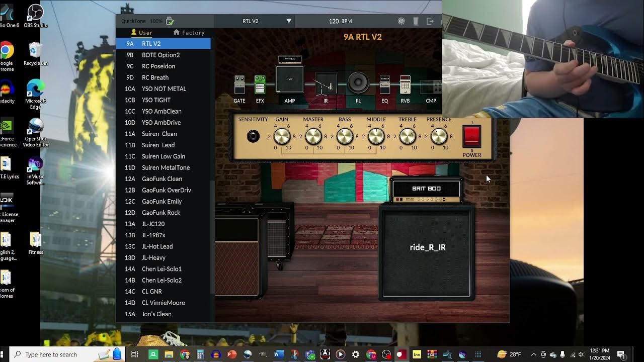Adjust the TREBLE knob
Screen dimensions: 644x362
(x=408, y=136)
